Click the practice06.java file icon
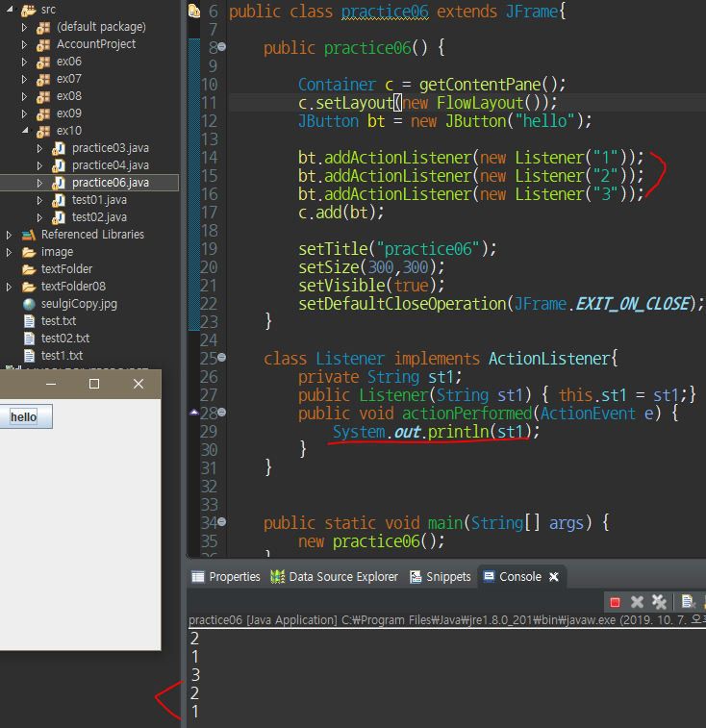706x728 pixels. tap(59, 183)
